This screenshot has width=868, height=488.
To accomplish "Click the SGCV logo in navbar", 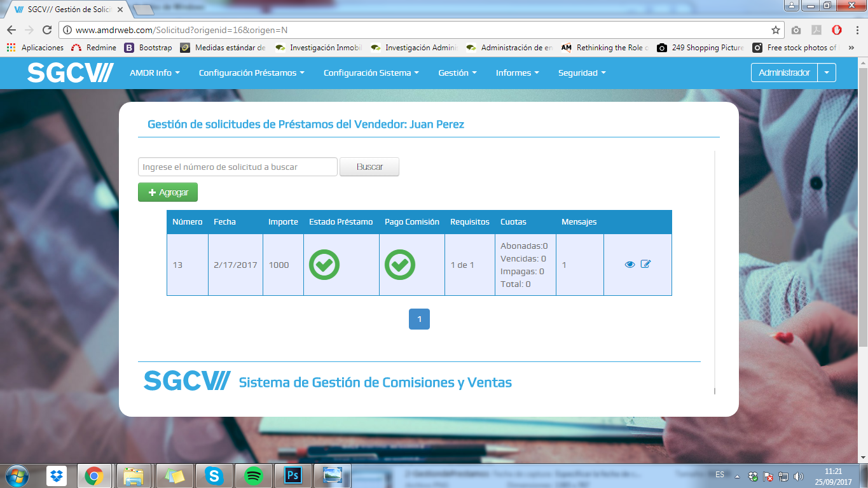I will pos(71,73).
